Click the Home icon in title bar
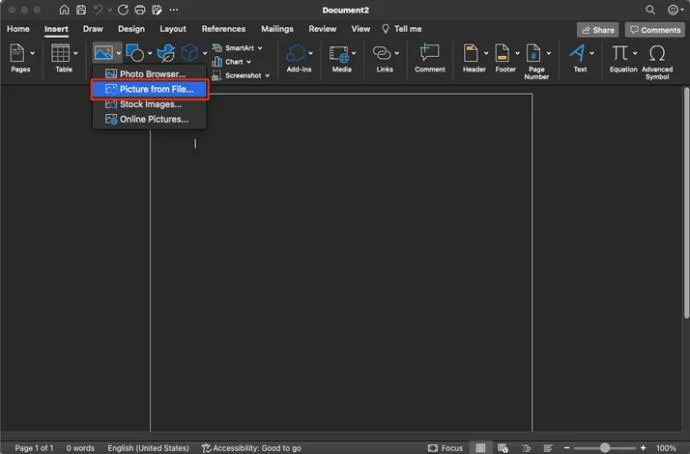690x454 pixels. point(64,10)
